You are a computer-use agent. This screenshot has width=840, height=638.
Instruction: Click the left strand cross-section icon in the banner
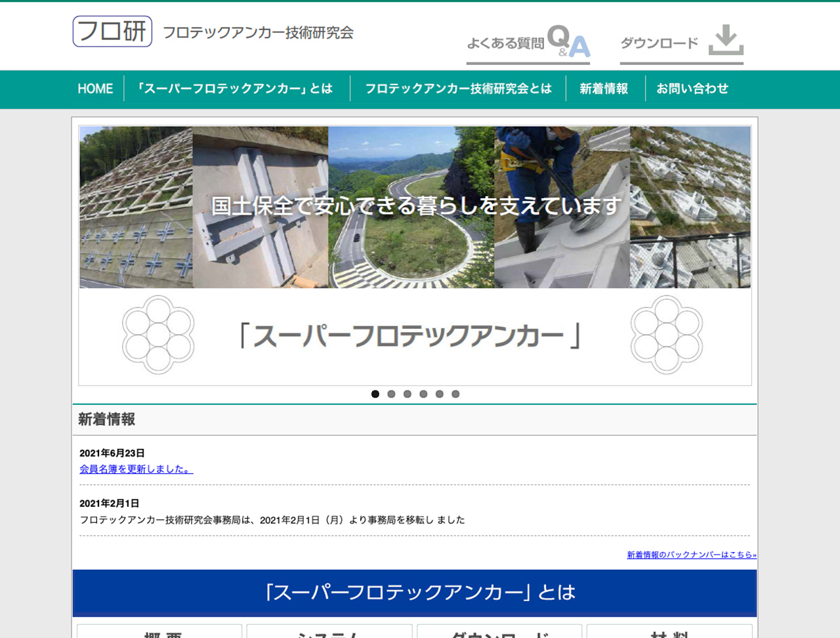click(x=158, y=335)
